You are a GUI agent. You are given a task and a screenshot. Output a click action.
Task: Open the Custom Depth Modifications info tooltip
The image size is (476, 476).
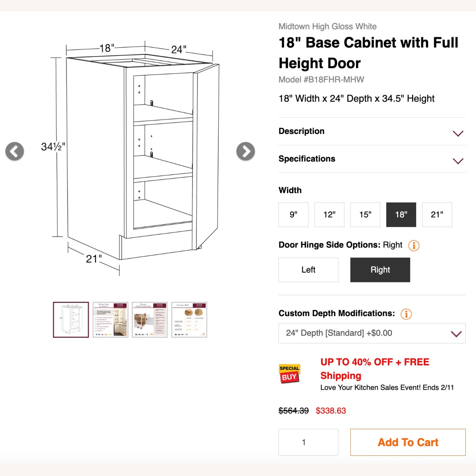406,314
